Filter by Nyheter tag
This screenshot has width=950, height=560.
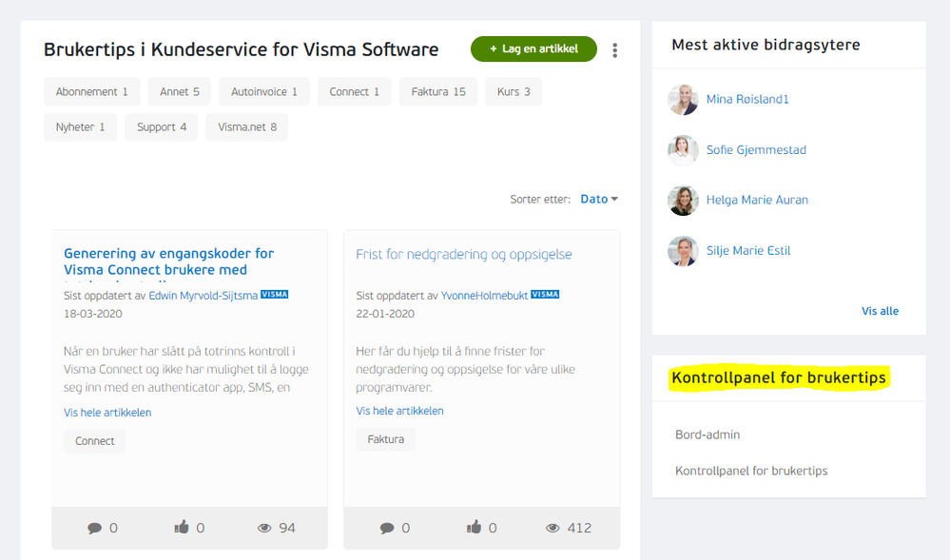click(80, 126)
